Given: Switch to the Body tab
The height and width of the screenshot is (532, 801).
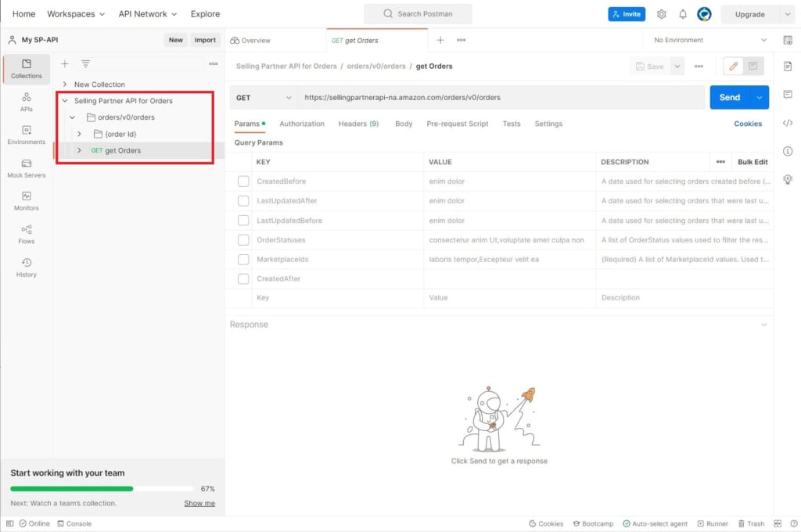Looking at the screenshot, I should (x=404, y=124).
